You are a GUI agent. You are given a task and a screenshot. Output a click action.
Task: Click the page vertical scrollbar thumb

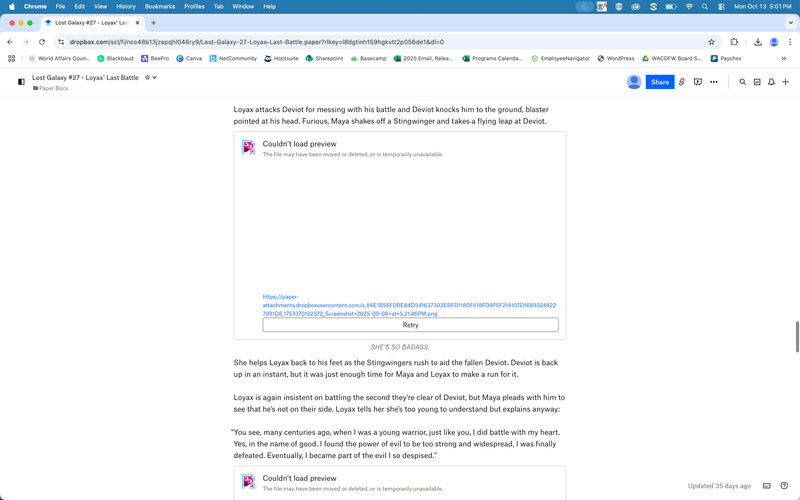(797, 337)
